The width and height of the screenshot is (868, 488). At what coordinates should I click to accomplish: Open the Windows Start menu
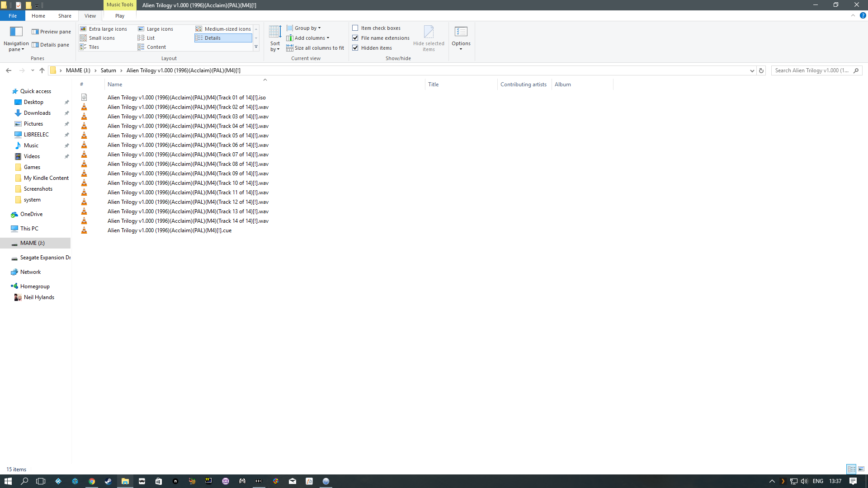8,481
